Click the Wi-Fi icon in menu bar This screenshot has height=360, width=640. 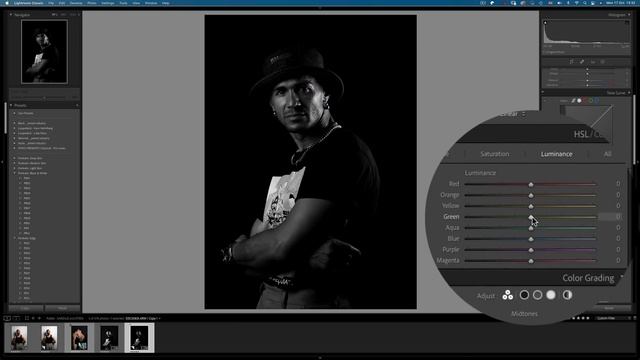[x=576, y=3]
